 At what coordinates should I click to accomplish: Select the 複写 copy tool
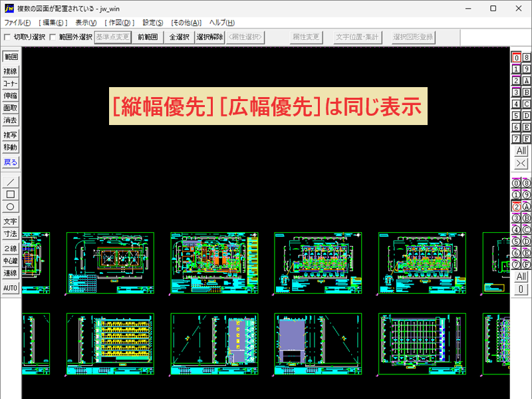coord(11,135)
